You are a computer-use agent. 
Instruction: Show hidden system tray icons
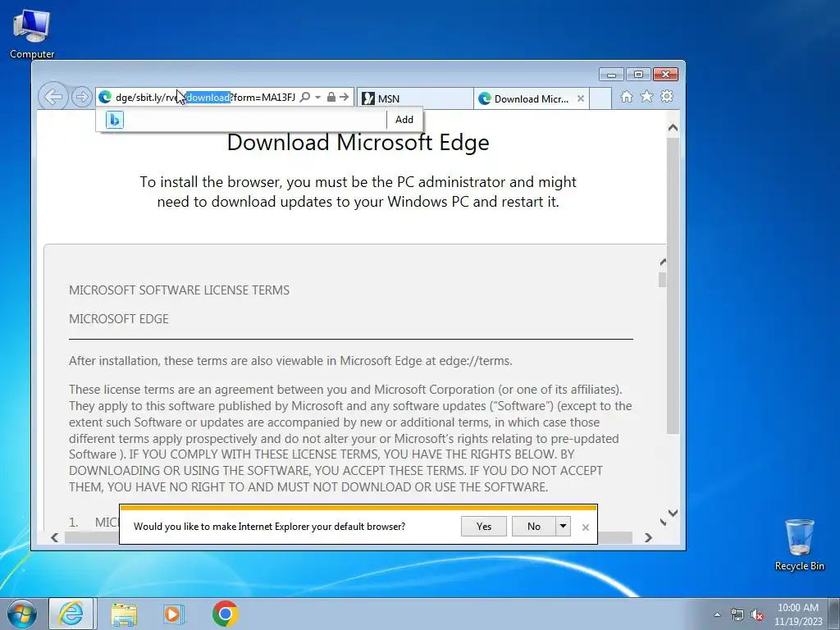(717, 615)
